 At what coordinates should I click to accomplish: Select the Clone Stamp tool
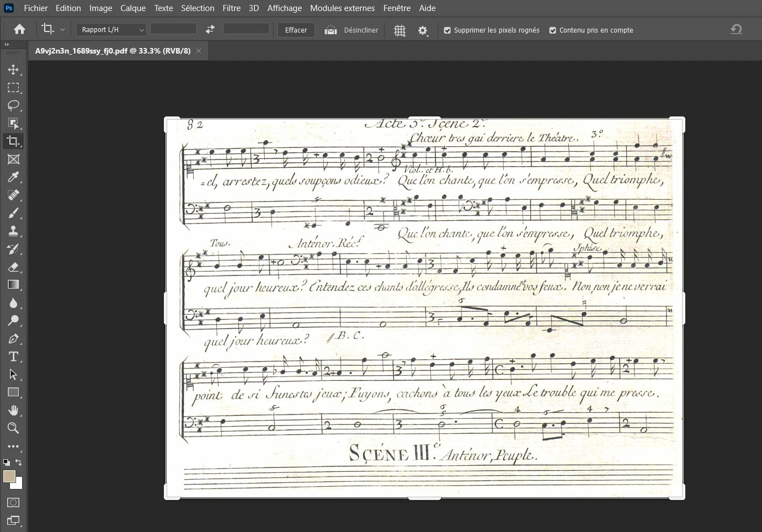pyautogui.click(x=13, y=231)
